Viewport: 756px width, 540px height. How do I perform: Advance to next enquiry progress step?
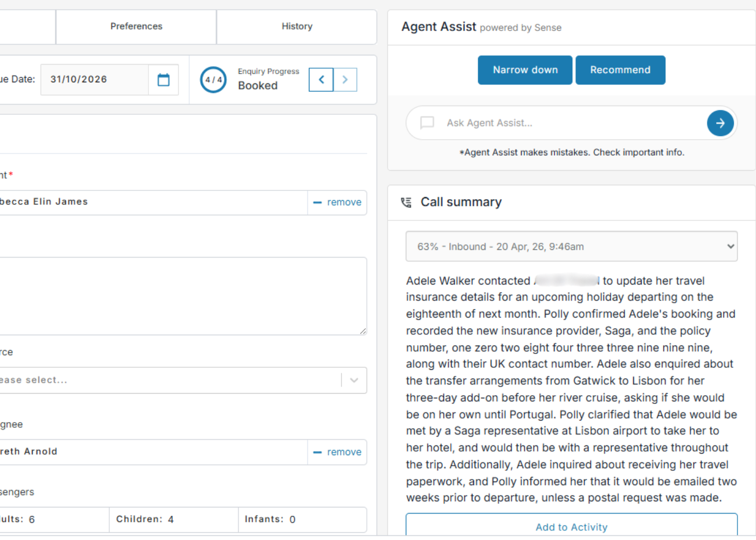click(345, 80)
